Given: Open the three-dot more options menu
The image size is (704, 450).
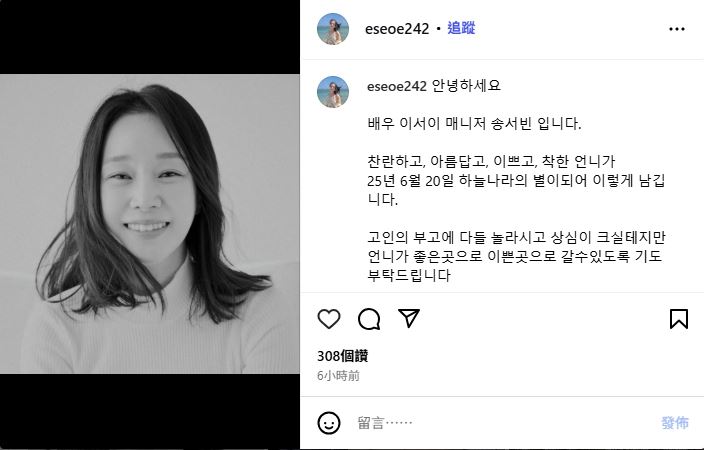Looking at the screenshot, I should tap(677, 29).
